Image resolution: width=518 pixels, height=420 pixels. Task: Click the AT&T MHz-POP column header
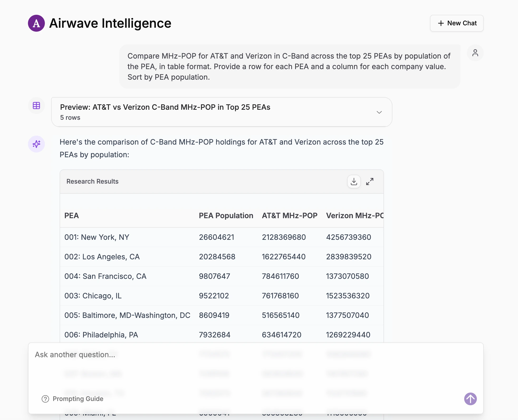[289, 216]
